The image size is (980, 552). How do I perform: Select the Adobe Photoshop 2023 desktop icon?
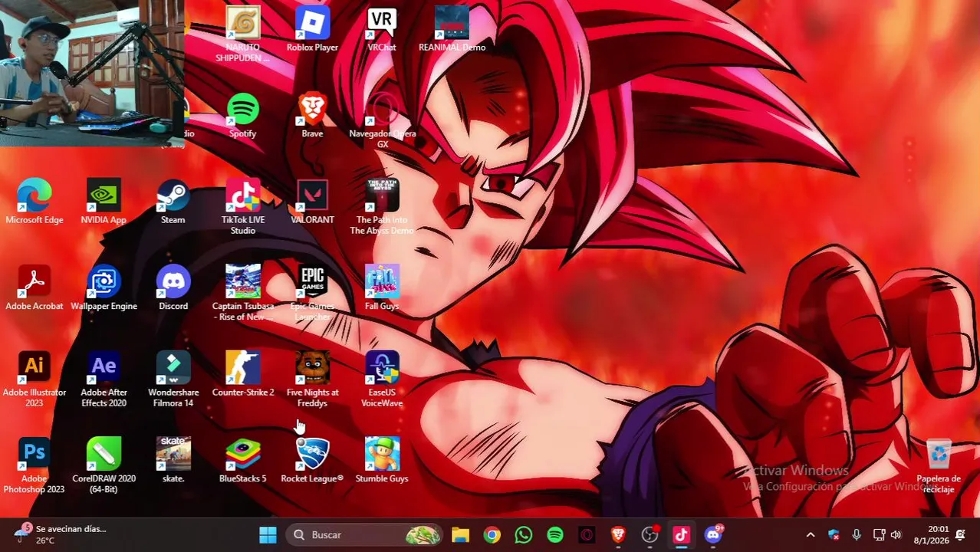(35, 466)
